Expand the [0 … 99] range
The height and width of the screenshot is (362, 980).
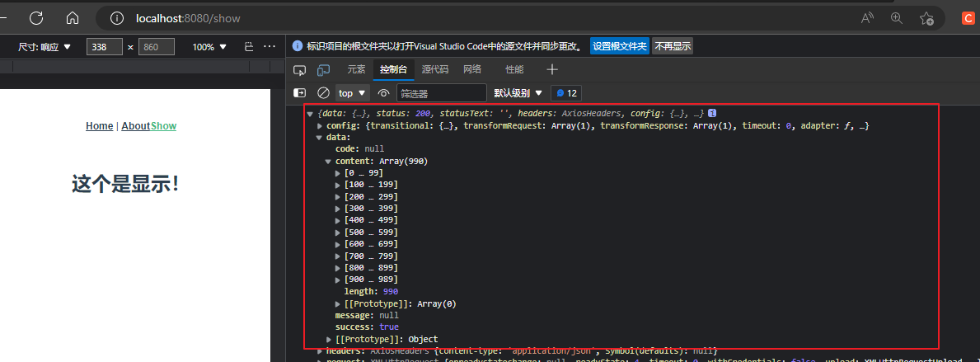pyautogui.click(x=338, y=173)
